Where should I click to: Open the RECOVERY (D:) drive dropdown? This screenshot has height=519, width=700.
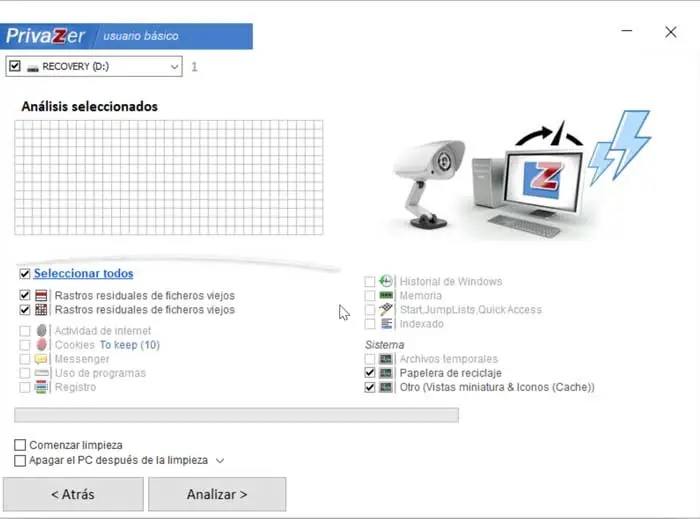[x=174, y=67]
